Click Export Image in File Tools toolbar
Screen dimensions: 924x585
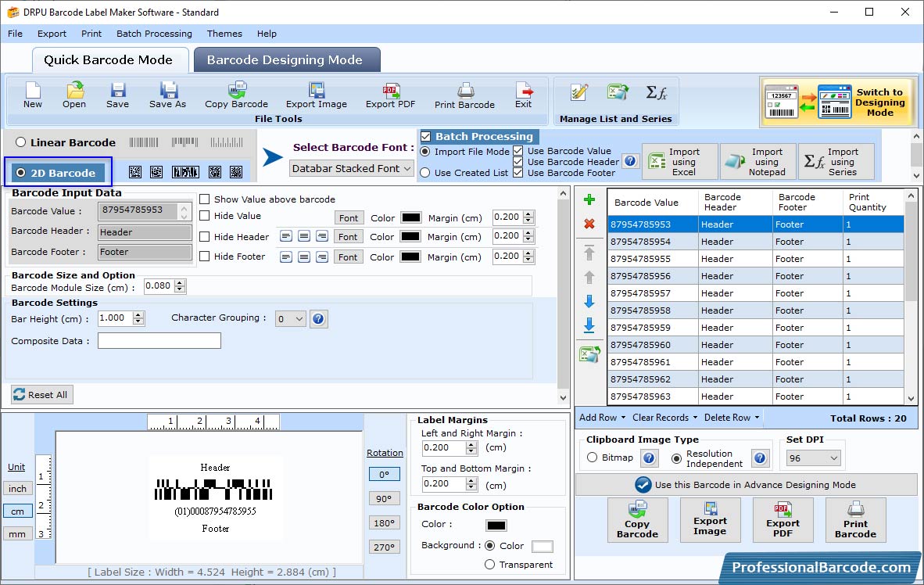pyautogui.click(x=317, y=95)
